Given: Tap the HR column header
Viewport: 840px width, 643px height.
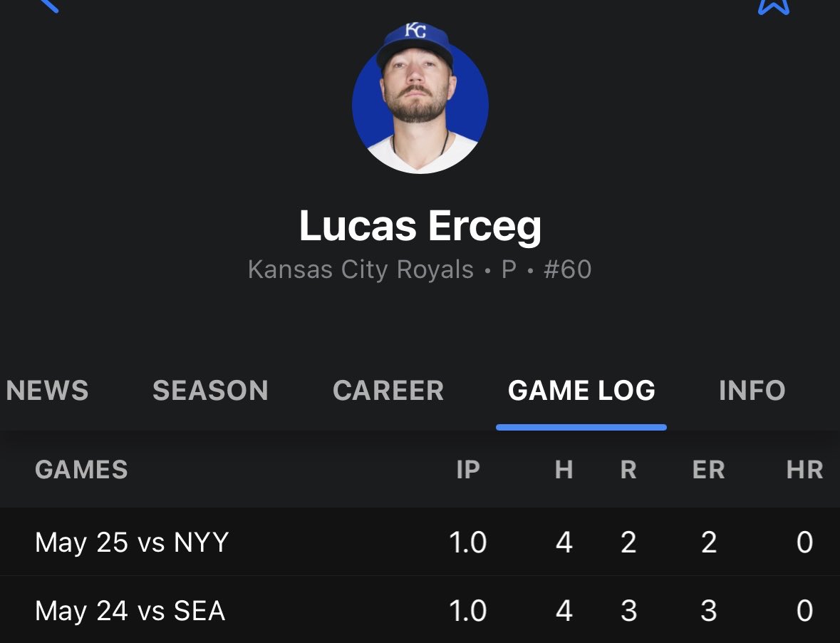Looking at the screenshot, I should coord(804,469).
